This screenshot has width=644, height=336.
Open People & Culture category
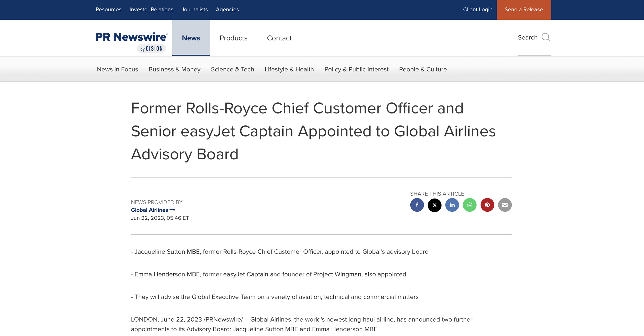423,69
